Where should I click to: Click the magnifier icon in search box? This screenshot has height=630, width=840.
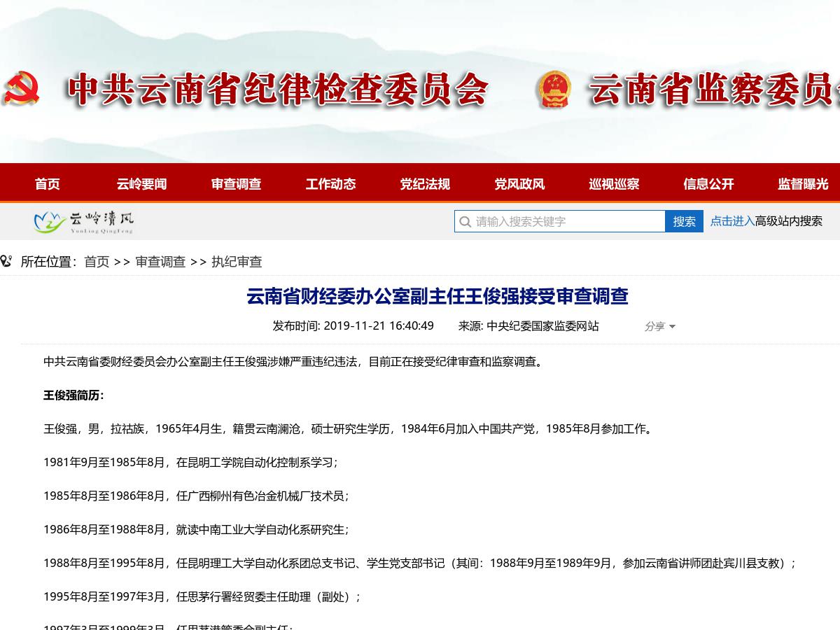465,222
